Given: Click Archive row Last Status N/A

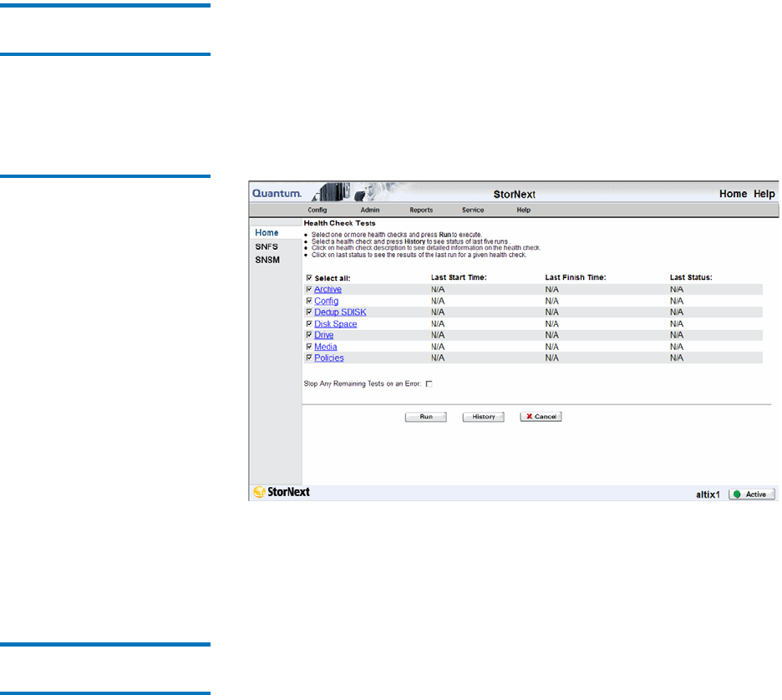Looking at the screenshot, I should pos(677,290).
